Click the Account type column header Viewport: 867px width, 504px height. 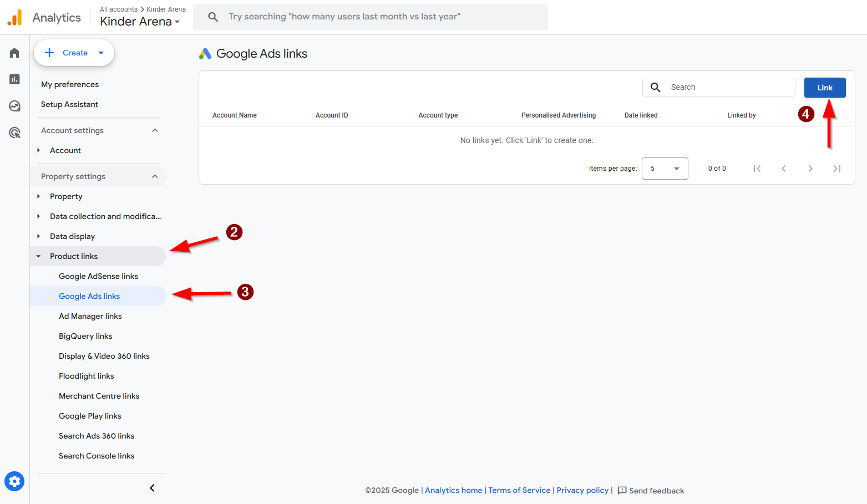point(438,115)
